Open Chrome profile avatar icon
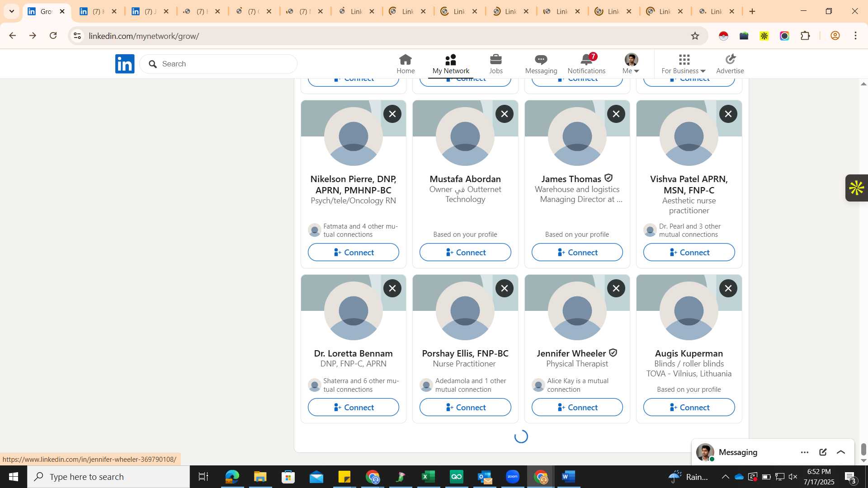This screenshot has width=868, height=488. (835, 36)
